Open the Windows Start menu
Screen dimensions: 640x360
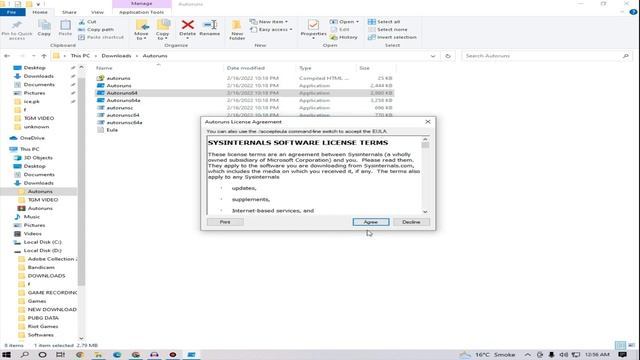coord(6,355)
